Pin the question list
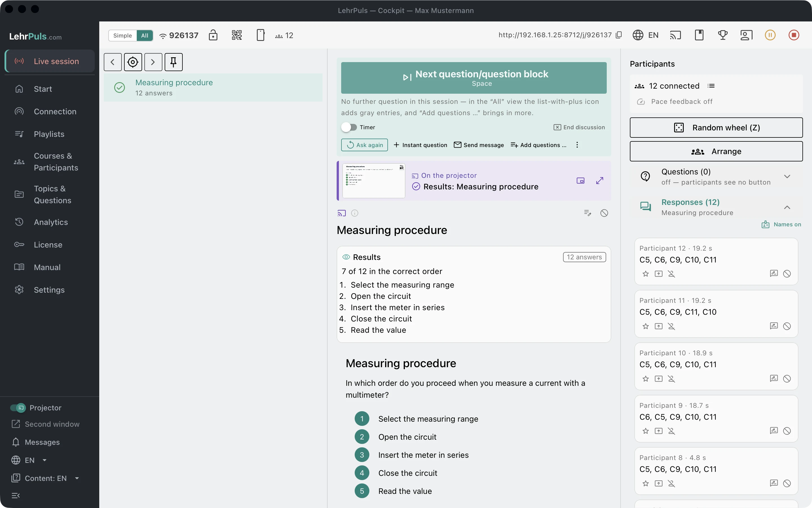Image resolution: width=812 pixels, height=508 pixels. tap(173, 62)
